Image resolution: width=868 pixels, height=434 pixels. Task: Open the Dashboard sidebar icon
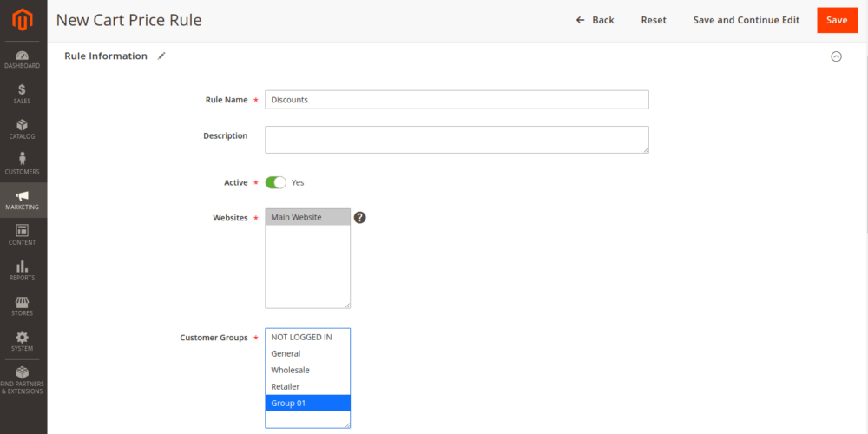click(23, 59)
